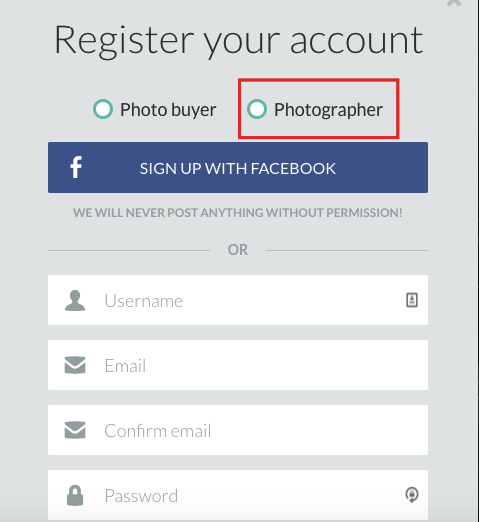479x522 pixels.
Task: Click the Facebook f logo icon
Action: [x=76, y=167]
